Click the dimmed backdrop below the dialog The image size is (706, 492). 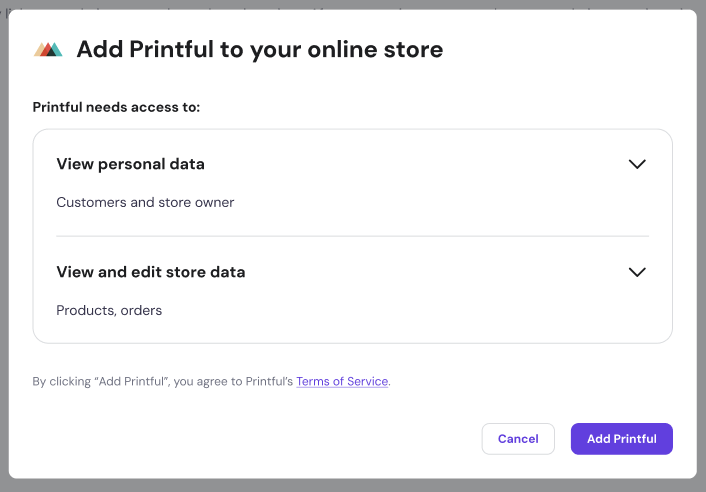click(352, 486)
